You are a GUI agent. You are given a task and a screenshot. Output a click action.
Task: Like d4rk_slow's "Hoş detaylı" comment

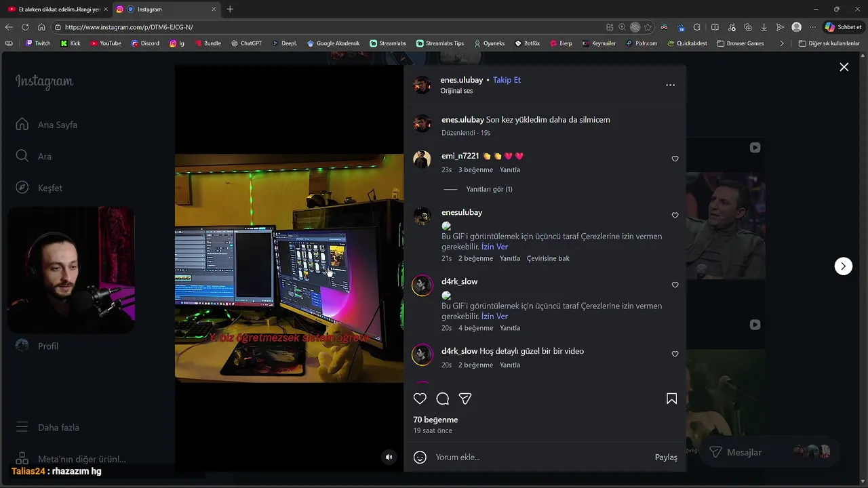pyautogui.click(x=675, y=354)
